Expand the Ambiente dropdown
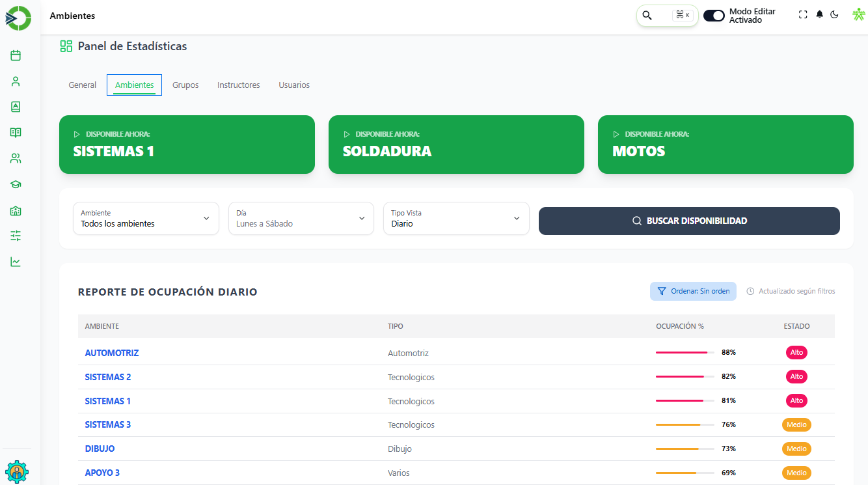The image size is (868, 485). click(146, 218)
